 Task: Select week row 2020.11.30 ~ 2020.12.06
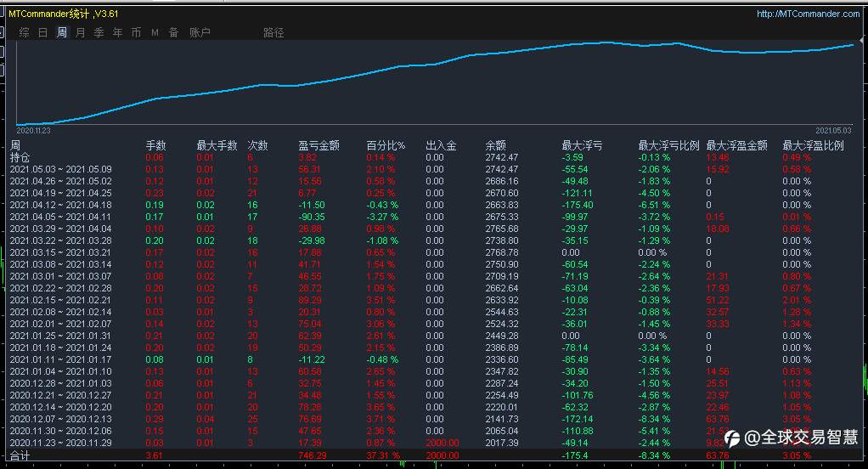pos(61,432)
